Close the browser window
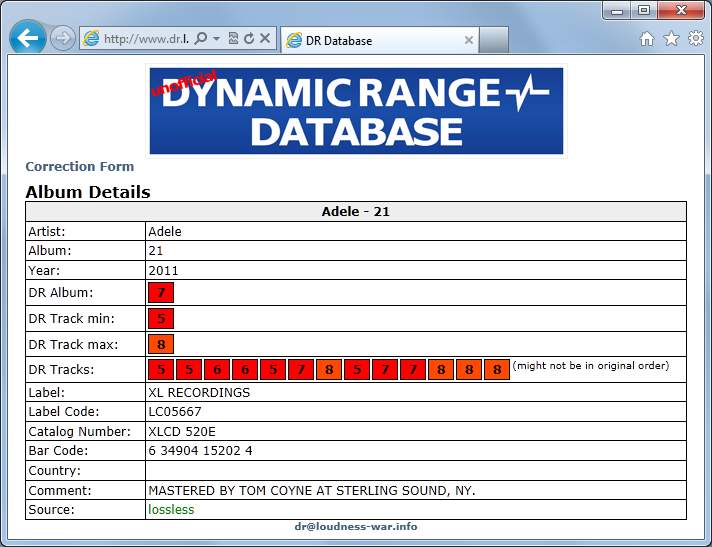The height and width of the screenshot is (547, 712). coord(681,10)
